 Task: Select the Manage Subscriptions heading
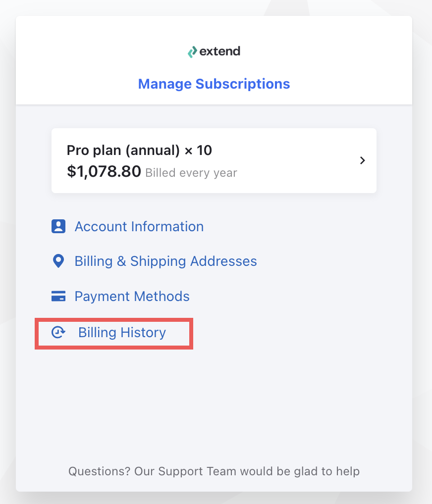tap(214, 84)
